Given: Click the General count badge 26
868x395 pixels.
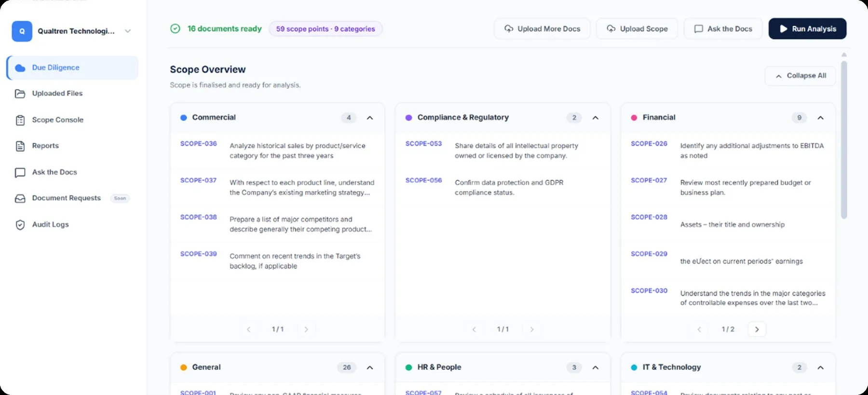Looking at the screenshot, I should click(347, 368).
